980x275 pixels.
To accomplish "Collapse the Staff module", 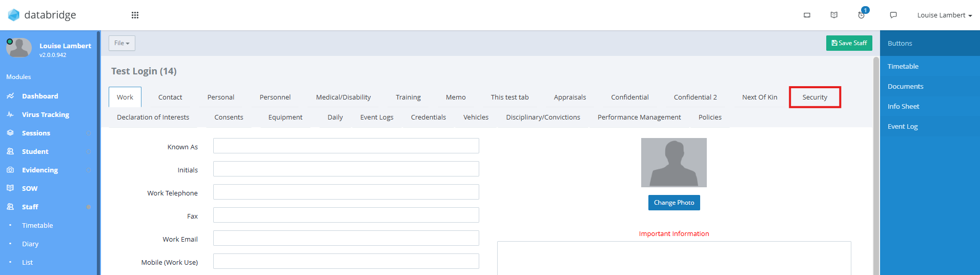I will click(x=89, y=207).
